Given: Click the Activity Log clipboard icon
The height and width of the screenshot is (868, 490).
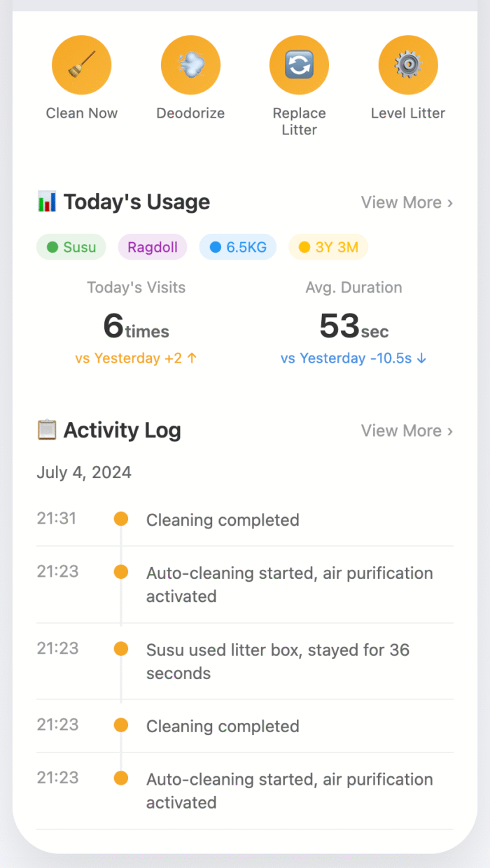Looking at the screenshot, I should point(47,430).
